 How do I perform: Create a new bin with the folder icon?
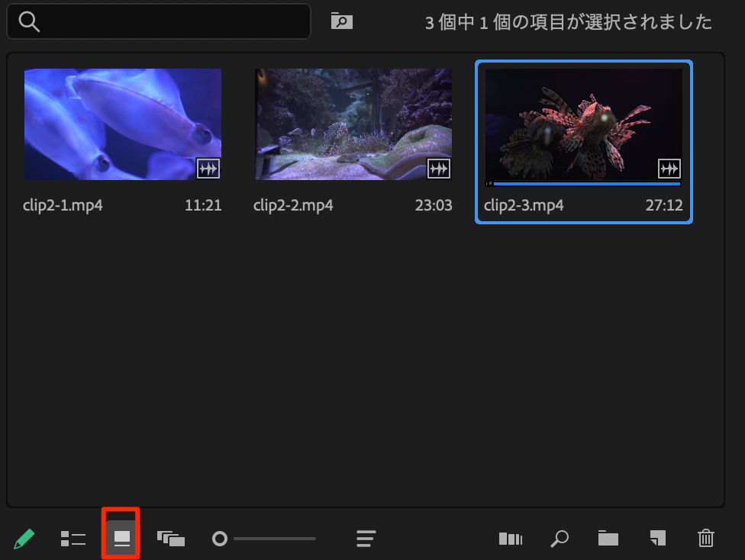pos(608,539)
